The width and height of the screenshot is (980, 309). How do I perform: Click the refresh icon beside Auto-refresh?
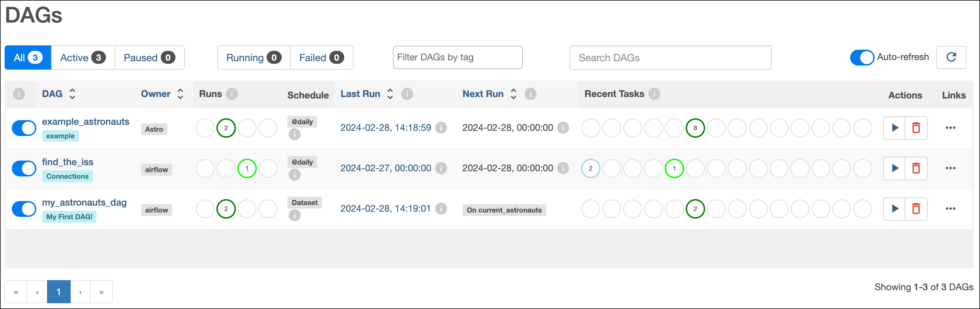click(951, 57)
